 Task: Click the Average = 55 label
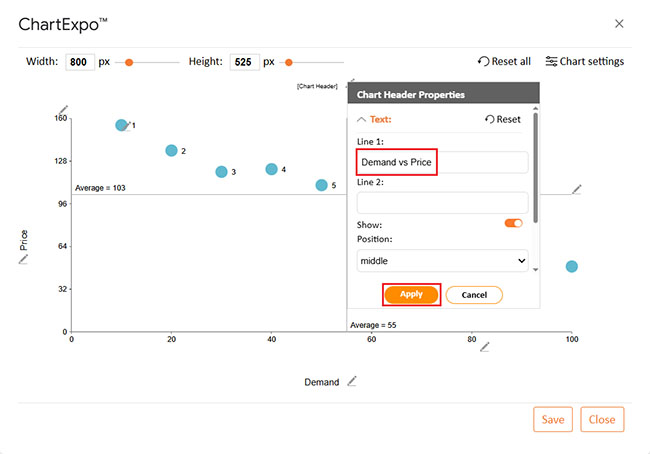tap(373, 325)
